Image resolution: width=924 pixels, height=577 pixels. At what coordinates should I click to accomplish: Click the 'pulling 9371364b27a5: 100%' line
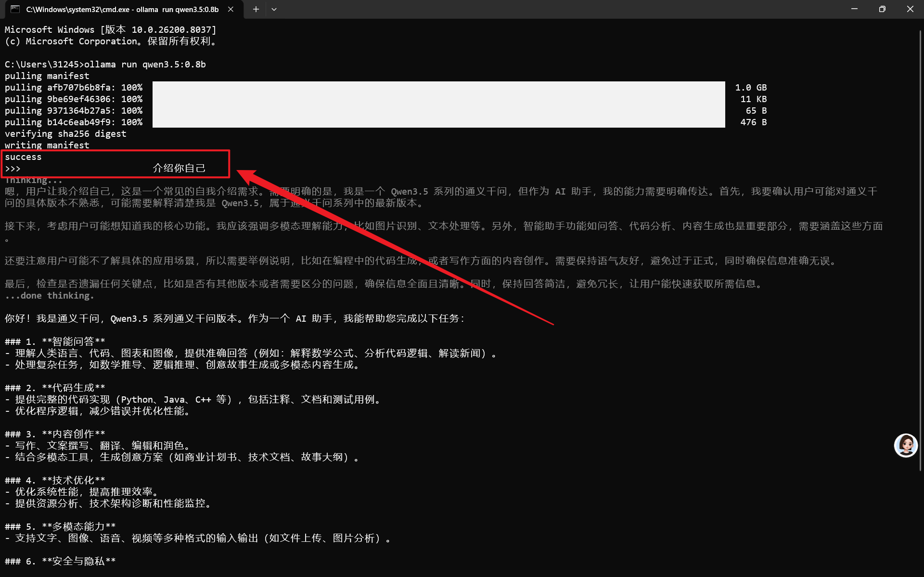click(x=74, y=111)
